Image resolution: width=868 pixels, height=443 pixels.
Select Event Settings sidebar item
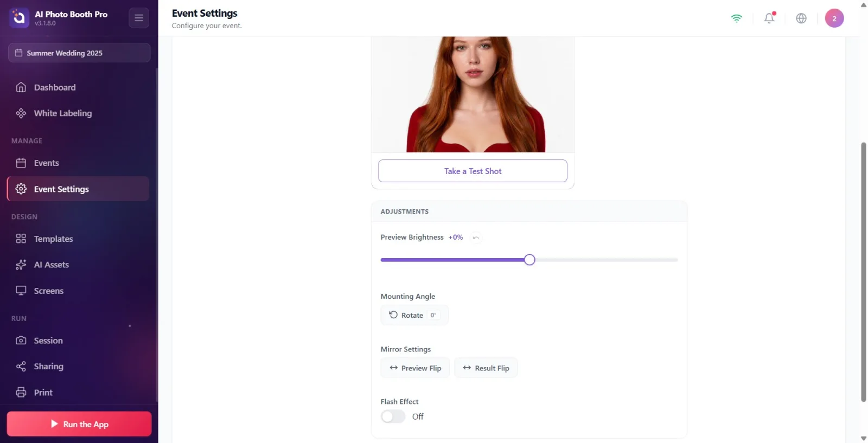point(78,189)
